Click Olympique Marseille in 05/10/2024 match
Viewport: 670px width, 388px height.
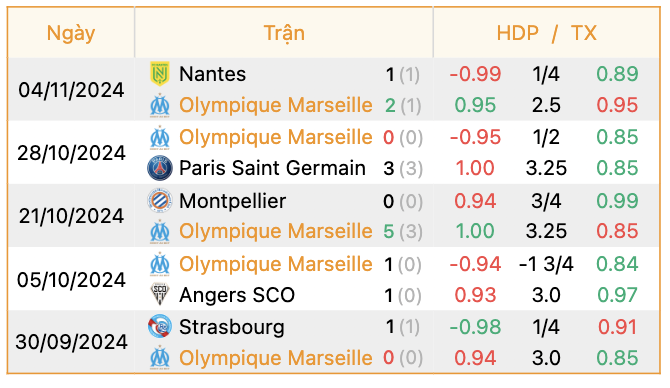click(276, 264)
